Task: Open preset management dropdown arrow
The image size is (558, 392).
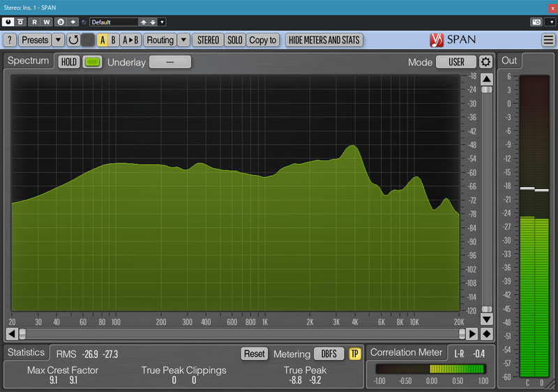Action: click(162, 22)
